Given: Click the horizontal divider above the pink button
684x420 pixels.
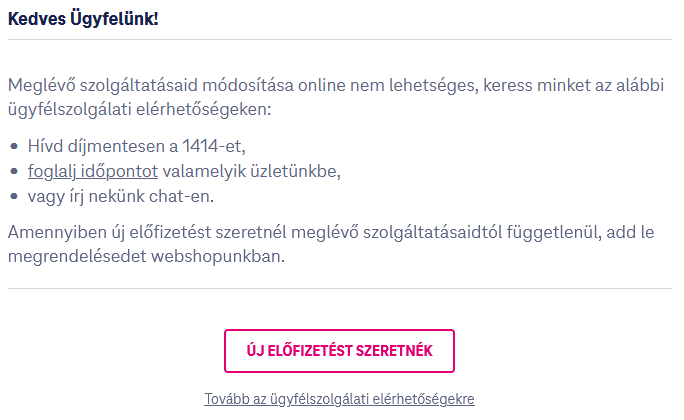Looking at the screenshot, I should [340, 288].
